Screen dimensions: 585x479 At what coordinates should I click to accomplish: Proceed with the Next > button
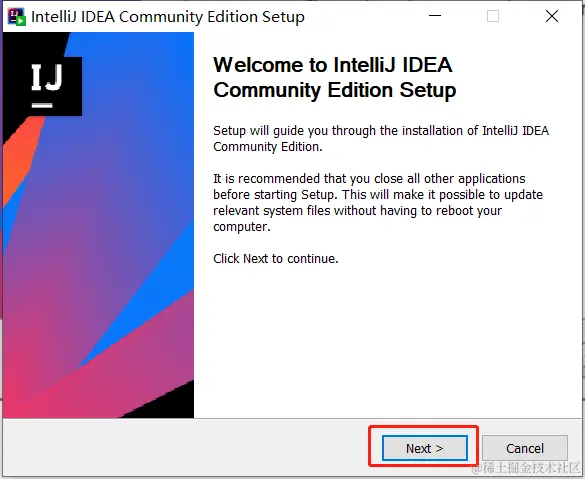tap(425, 448)
